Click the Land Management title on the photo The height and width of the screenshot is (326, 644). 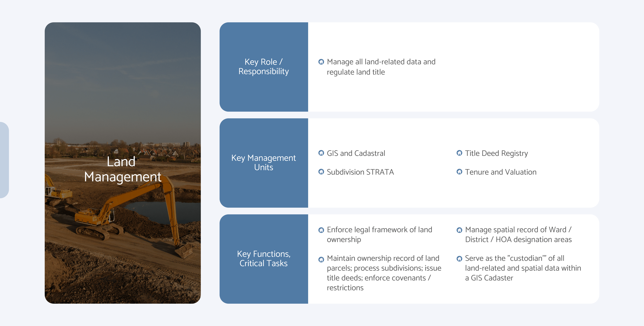point(123,169)
